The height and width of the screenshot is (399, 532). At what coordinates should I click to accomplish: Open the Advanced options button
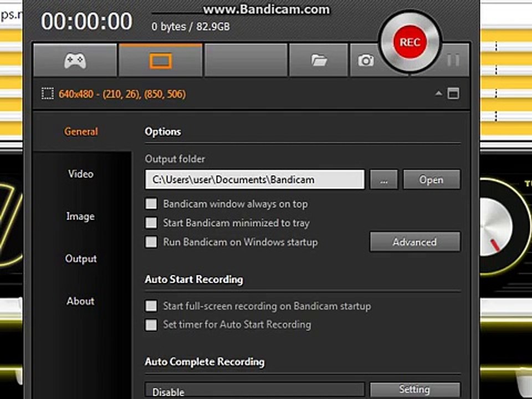point(415,242)
